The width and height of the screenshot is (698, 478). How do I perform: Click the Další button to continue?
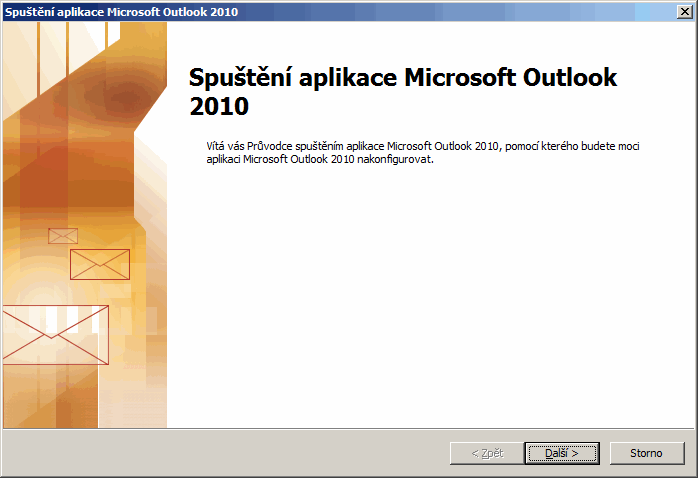561,453
